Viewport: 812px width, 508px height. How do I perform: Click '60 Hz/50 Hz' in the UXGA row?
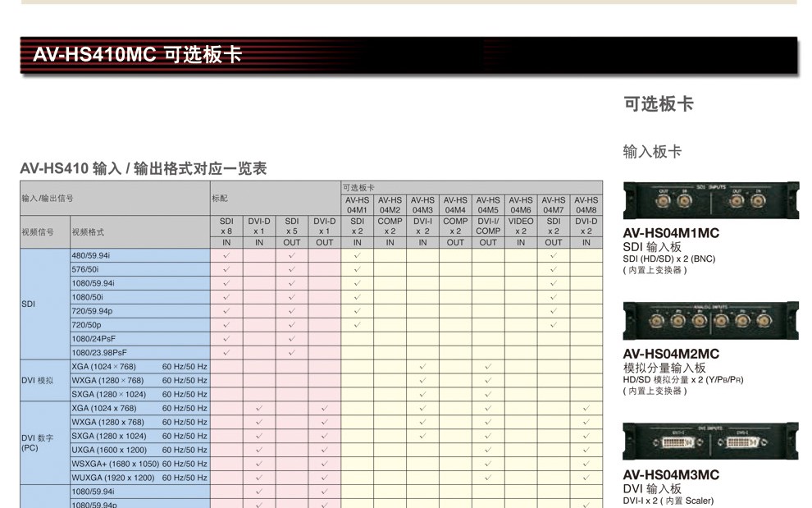(x=185, y=450)
